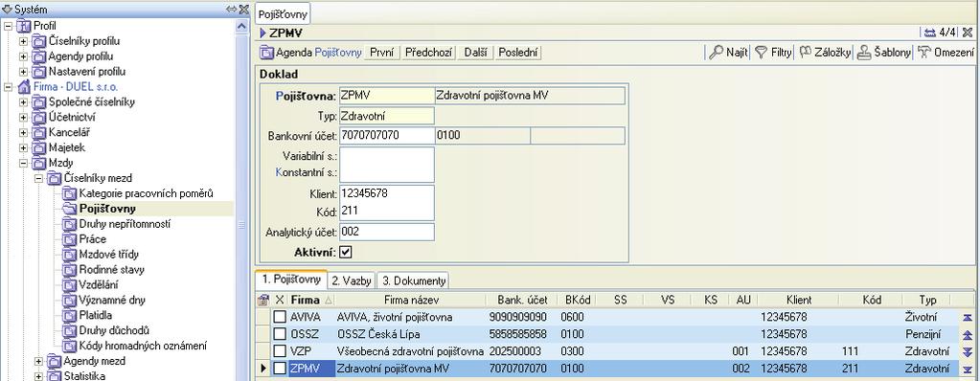The height and width of the screenshot is (381, 980).
Task: Open Mzdové třídy tree item
Action: coord(109,255)
